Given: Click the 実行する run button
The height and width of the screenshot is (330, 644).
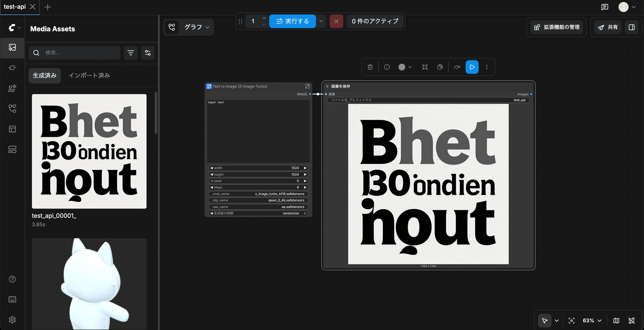Looking at the screenshot, I should (x=292, y=21).
